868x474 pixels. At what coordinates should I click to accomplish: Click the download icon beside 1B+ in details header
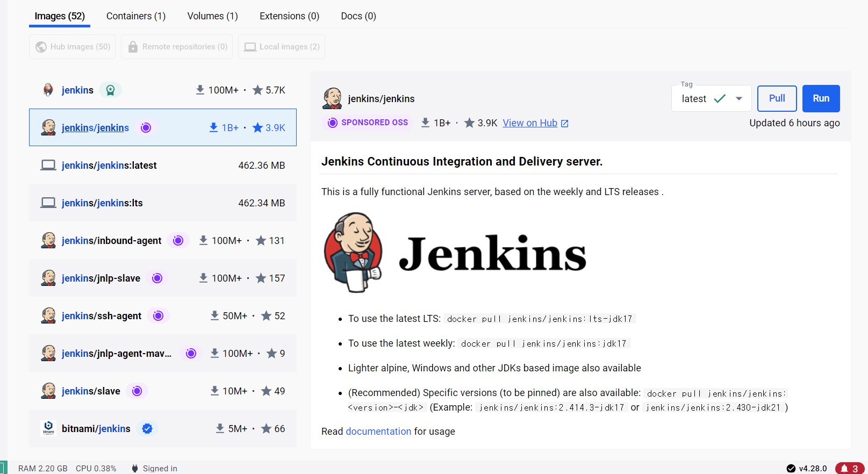pos(425,123)
